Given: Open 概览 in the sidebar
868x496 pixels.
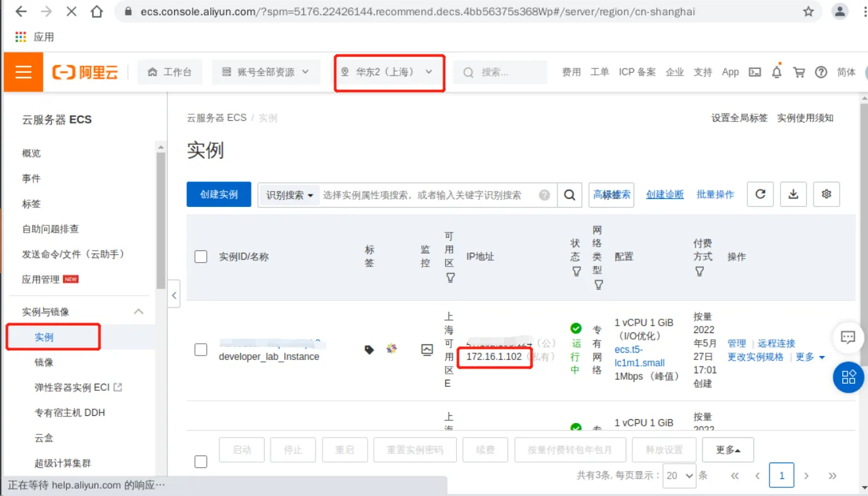Looking at the screenshot, I should point(32,153).
